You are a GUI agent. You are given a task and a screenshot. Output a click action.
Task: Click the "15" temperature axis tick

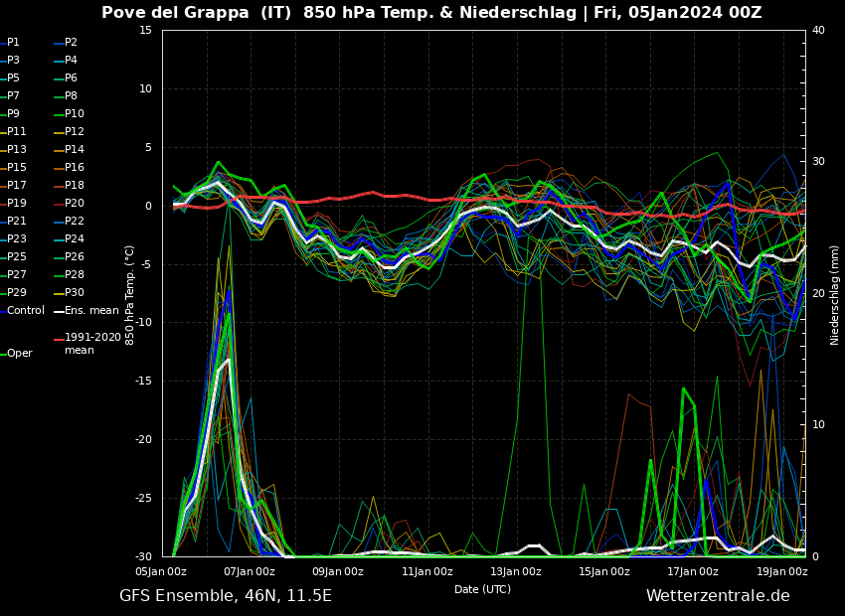tap(145, 30)
